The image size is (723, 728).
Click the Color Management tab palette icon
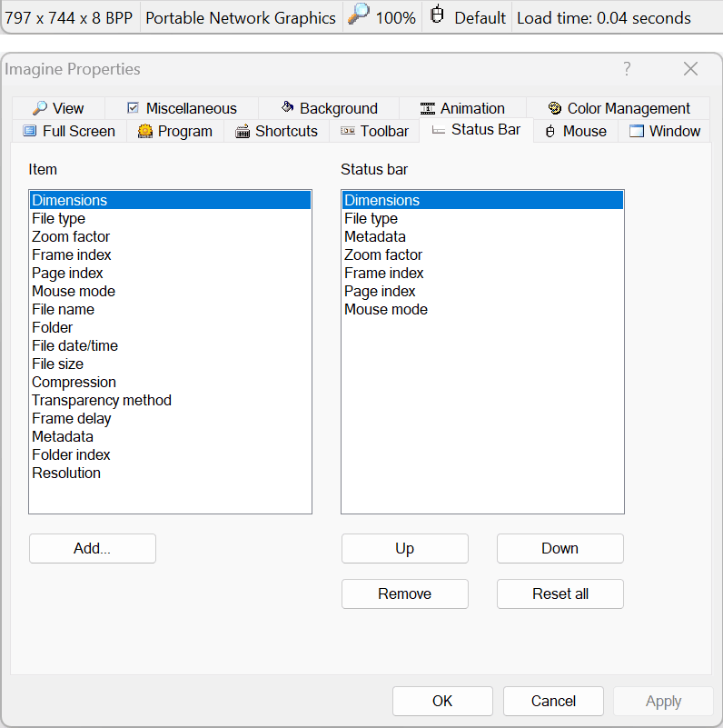click(555, 108)
